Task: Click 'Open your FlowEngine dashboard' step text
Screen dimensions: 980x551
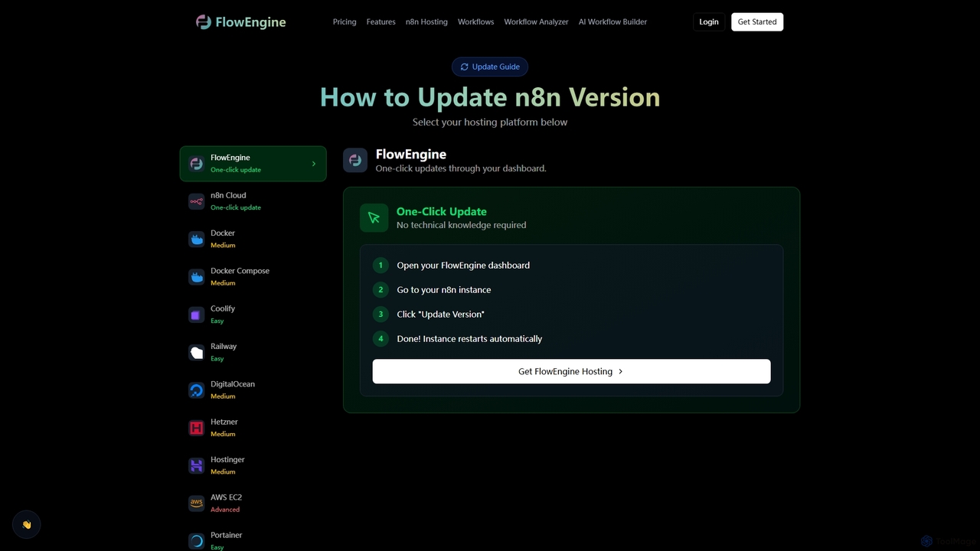Action: (x=463, y=266)
